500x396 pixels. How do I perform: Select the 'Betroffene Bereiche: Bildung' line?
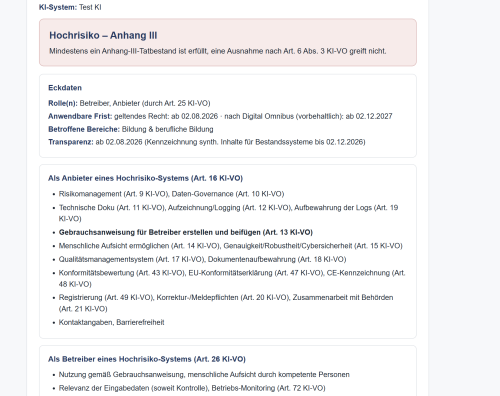pyautogui.click(x=131, y=129)
